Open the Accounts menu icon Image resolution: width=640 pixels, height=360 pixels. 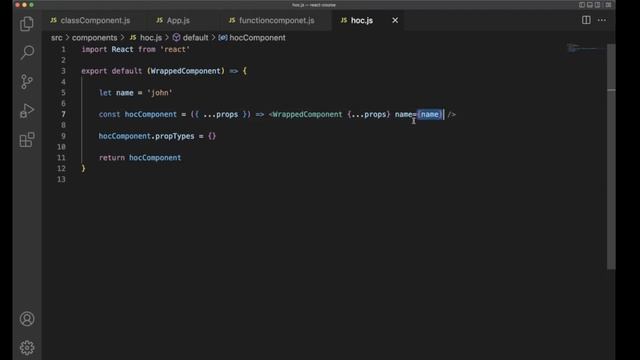[27, 319]
